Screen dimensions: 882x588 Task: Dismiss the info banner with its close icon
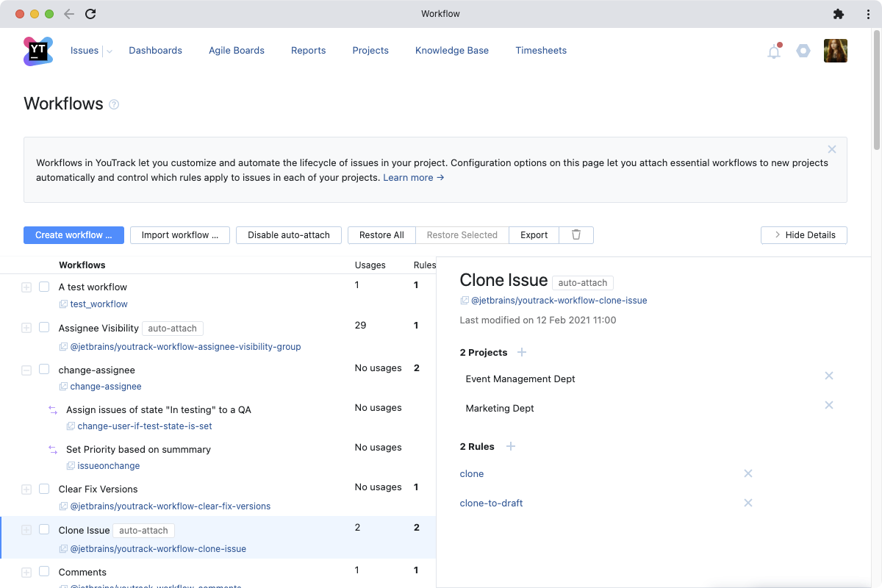coord(832,149)
